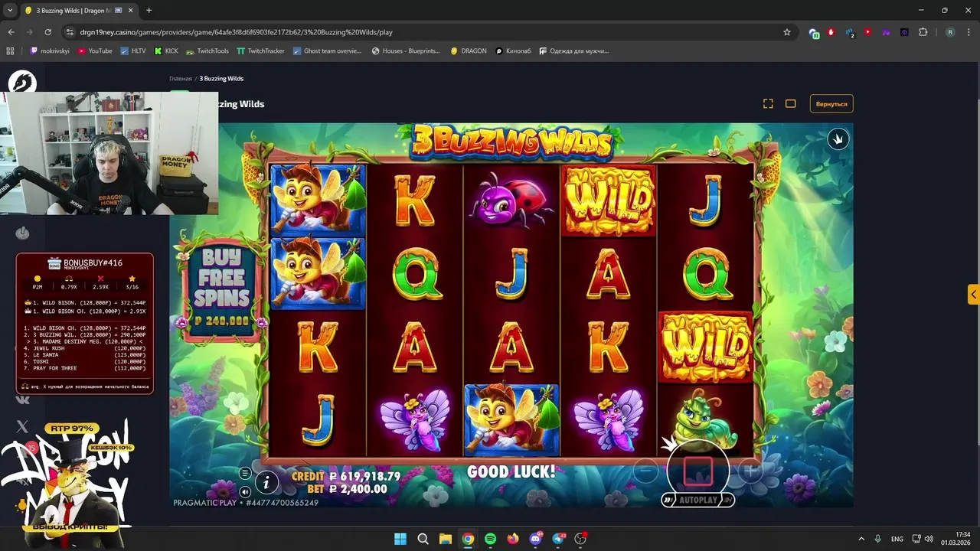The height and width of the screenshot is (551, 980).
Task: Click the 3 Buzzing Wilds breadcrumb
Action: point(221,79)
